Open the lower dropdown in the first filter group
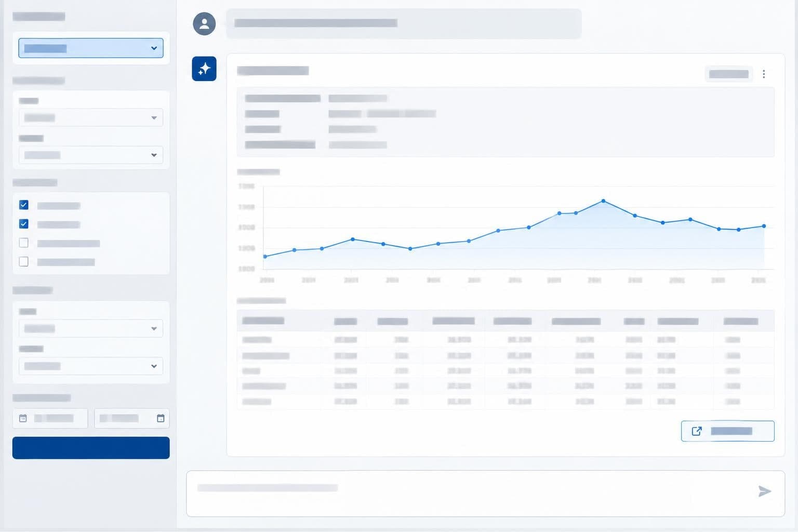798x532 pixels. click(91, 155)
